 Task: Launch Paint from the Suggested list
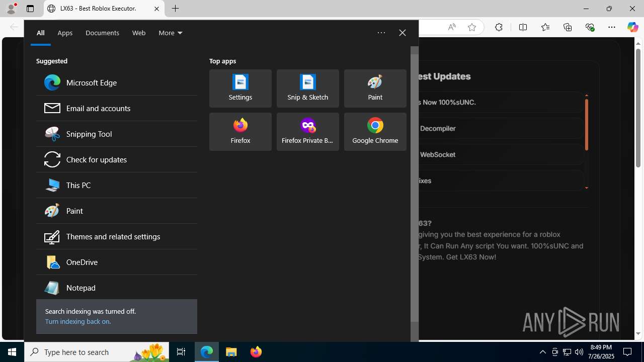[x=116, y=211]
